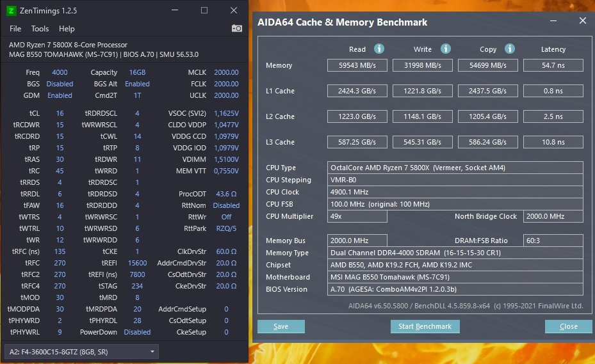
Task: Minimize the ZenTimings window
Action: coord(175,10)
